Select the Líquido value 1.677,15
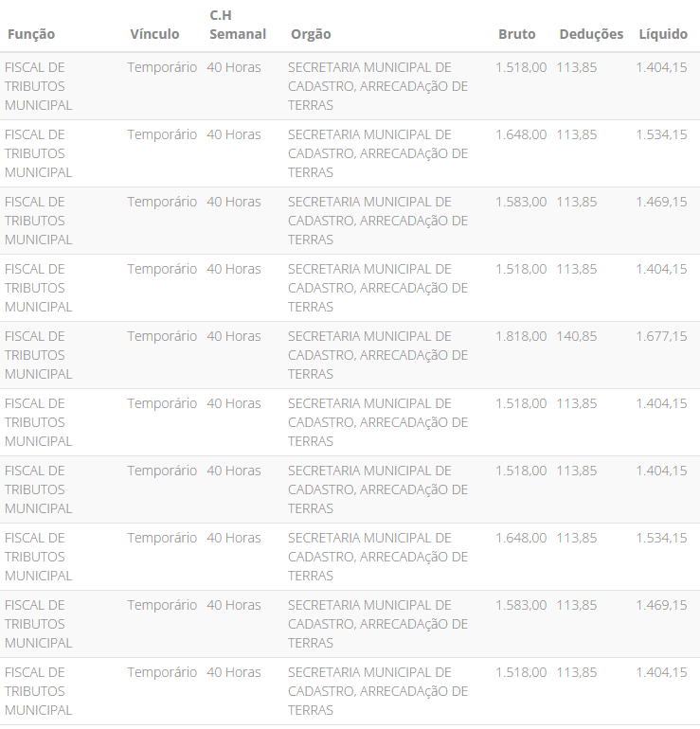700x729 pixels. pos(661,336)
